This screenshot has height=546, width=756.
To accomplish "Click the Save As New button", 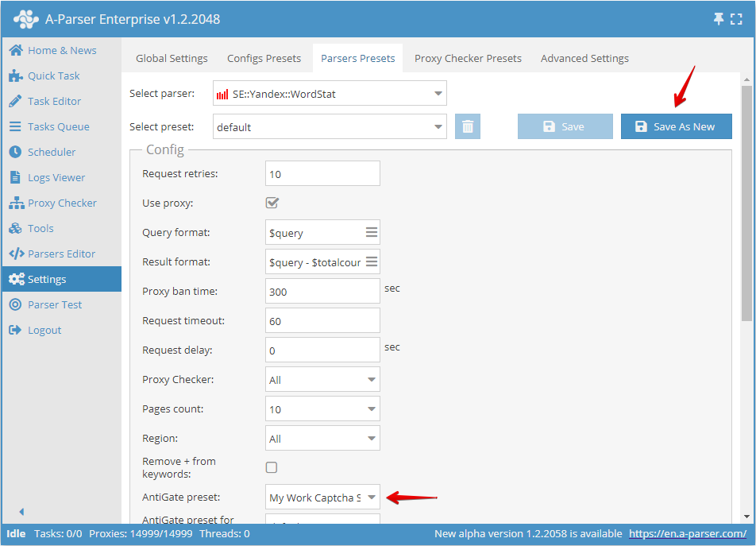I will (676, 126).
